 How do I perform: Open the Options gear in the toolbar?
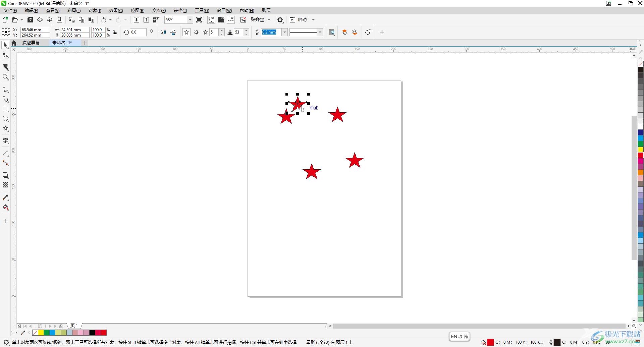coord(280,20)
